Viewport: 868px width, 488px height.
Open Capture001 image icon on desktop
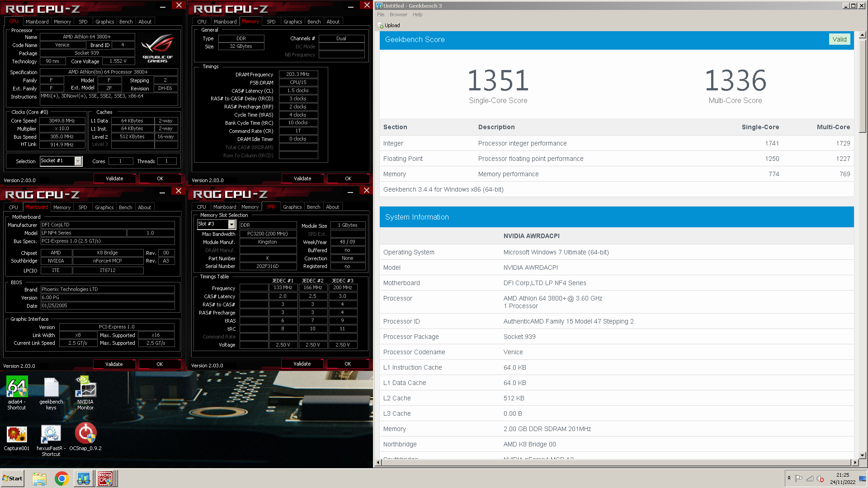[x=17, y=438]
